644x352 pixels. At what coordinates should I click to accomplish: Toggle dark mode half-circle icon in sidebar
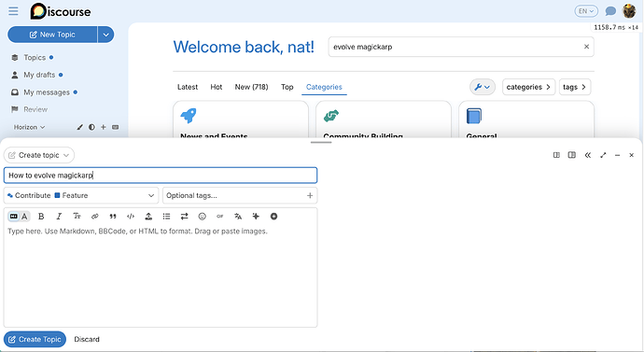pos(91,127)
